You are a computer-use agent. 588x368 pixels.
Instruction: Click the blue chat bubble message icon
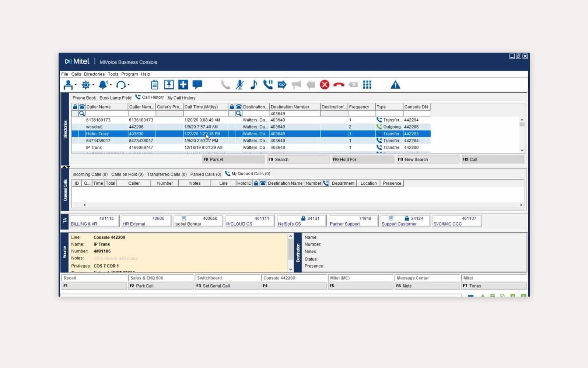point(197,85)
